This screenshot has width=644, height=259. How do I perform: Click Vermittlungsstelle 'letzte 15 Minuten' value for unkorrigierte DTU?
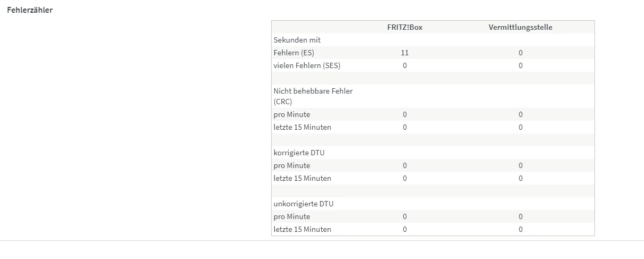[x=520, y=229]
